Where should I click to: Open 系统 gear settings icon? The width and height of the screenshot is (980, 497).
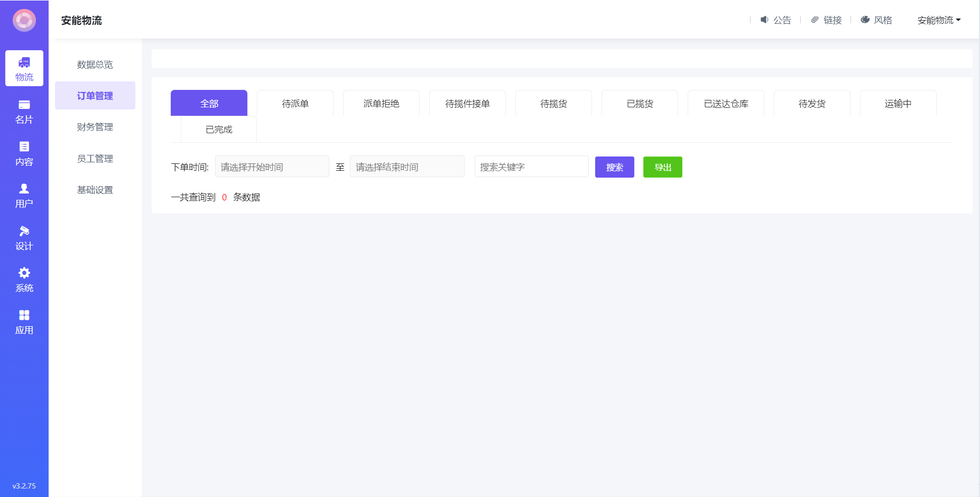click(24, 273)
